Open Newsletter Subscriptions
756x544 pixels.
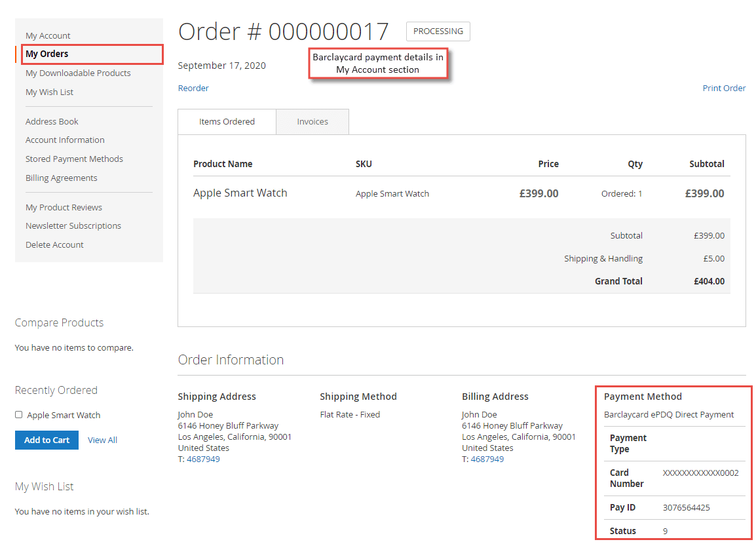[x=73, y=225]
